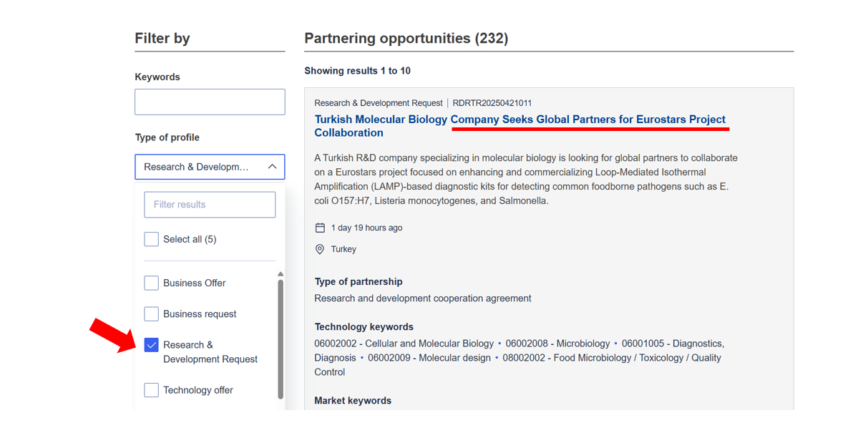Click the 'Showing results 1 to 10' text
The width and height of the screenshot is (868, 433).
(357, 71)
